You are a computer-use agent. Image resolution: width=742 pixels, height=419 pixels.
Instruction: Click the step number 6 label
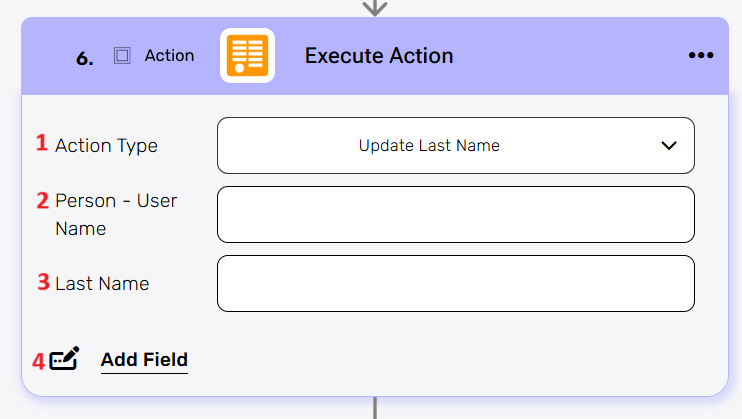click(85, 58)
